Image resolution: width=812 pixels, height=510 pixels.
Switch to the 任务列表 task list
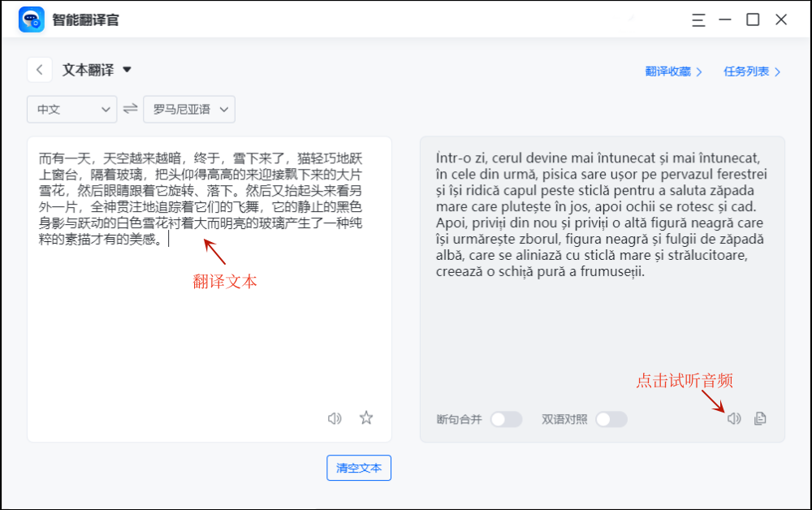749,71
